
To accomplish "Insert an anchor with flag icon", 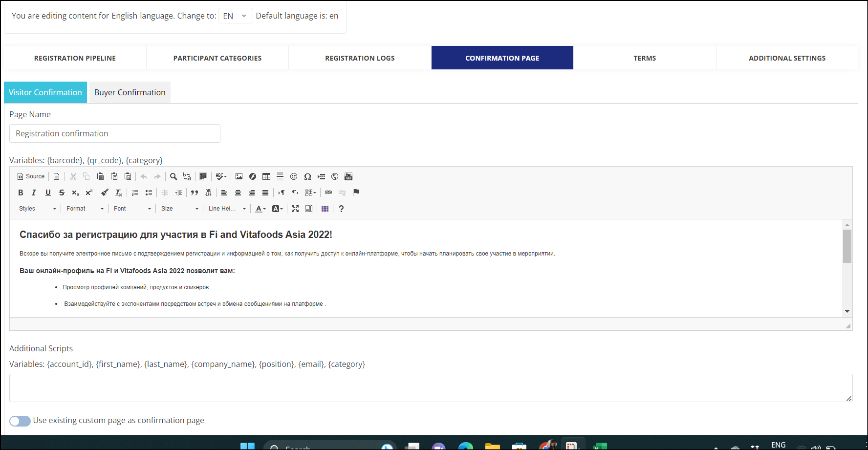I will pos(356,193).
